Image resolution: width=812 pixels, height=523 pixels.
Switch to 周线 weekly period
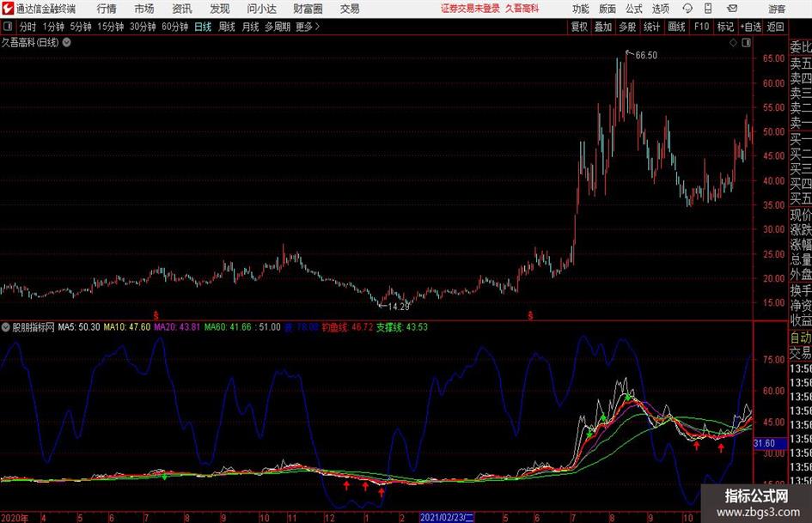[226, 27]
